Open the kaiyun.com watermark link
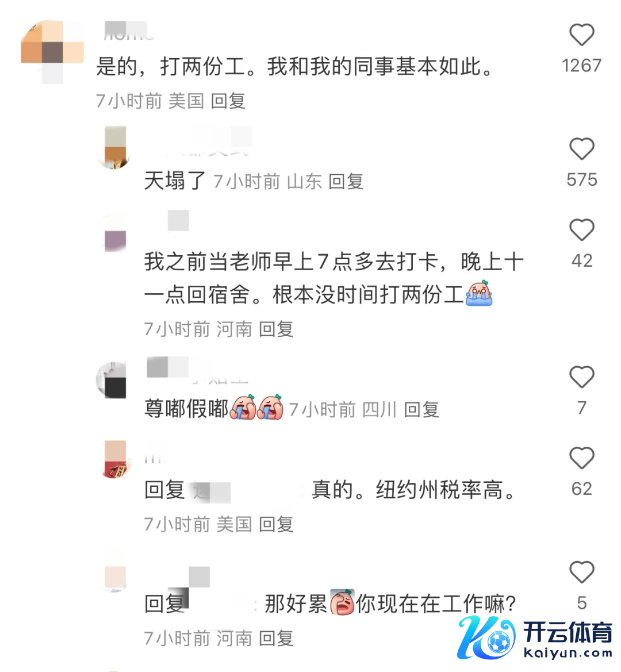Image resolution: width=621 pixels, height=672 pixels. coord(568,653)
